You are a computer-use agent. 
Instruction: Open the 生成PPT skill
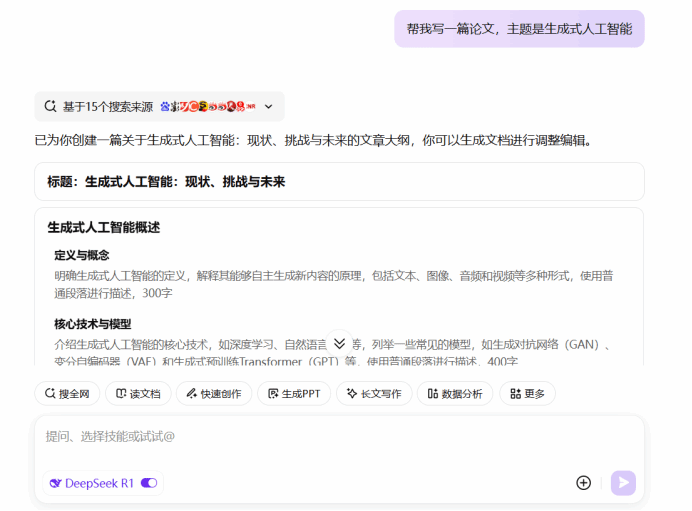(294, 394)
